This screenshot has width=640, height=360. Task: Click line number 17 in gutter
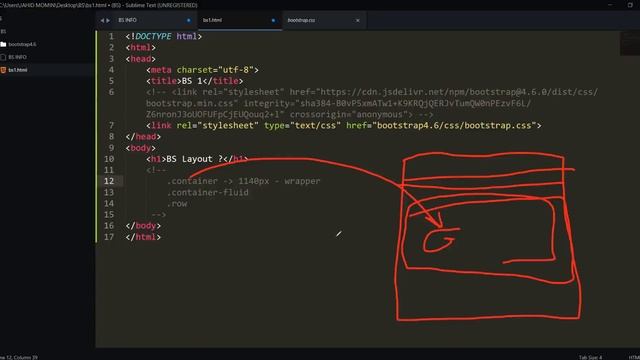109,237
